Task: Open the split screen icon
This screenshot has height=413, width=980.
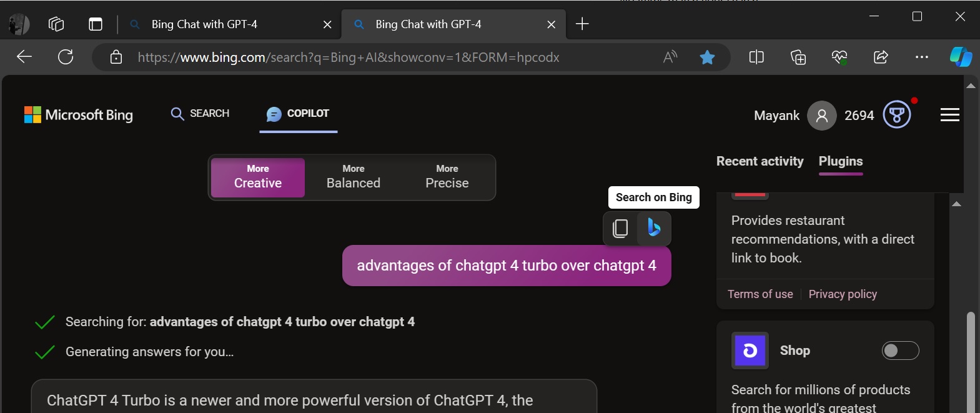Action: (x=756, y=57)
